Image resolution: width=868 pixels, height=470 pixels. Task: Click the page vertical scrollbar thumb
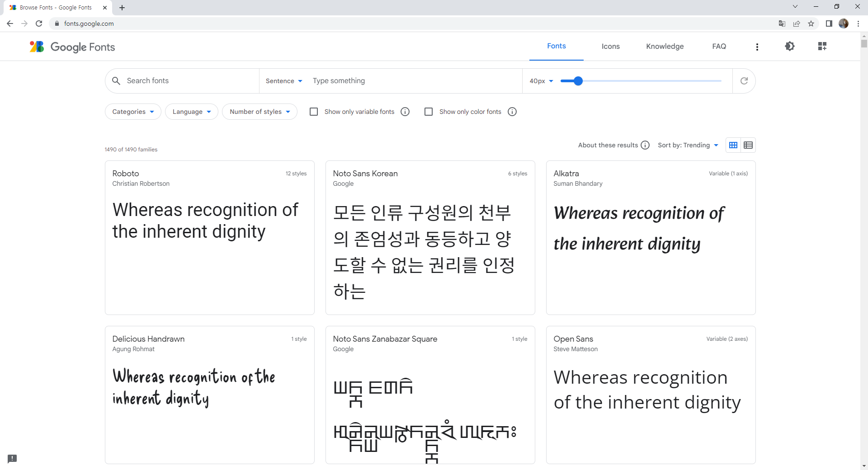(x=864, y=44)
